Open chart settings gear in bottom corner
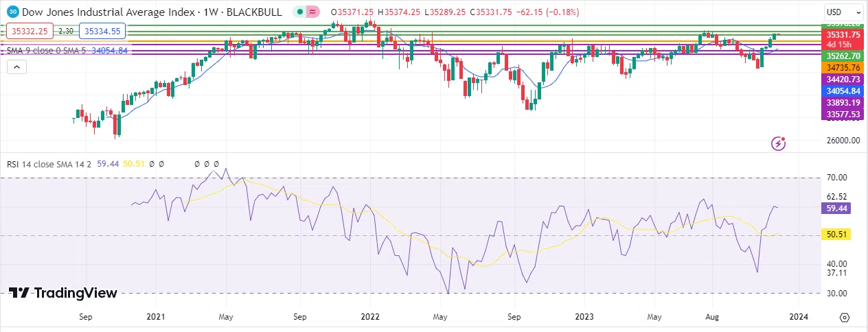868x332 pixels. pos(845,318)
